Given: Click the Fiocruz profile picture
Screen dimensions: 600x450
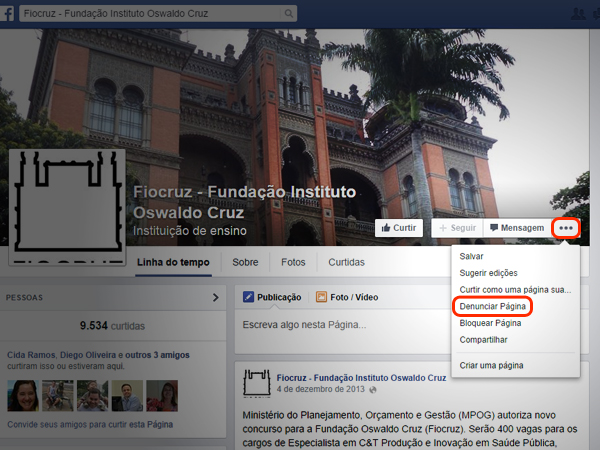Looking at the screenshot, I should coord(67,207).
